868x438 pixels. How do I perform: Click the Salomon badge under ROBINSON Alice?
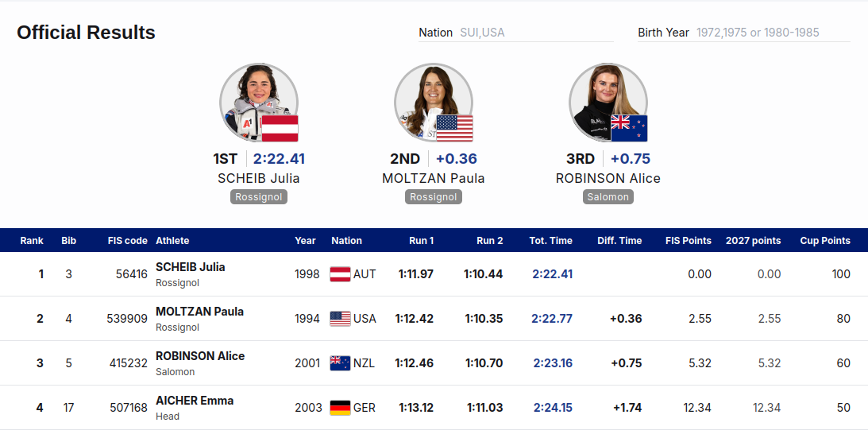tap(608, 197)
